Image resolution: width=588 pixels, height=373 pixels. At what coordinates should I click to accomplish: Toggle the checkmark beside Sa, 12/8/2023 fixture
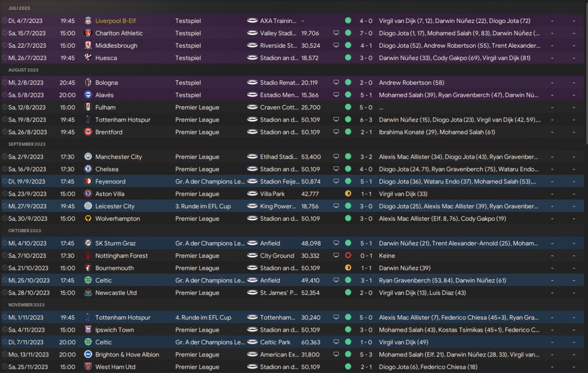pos(5,107)
